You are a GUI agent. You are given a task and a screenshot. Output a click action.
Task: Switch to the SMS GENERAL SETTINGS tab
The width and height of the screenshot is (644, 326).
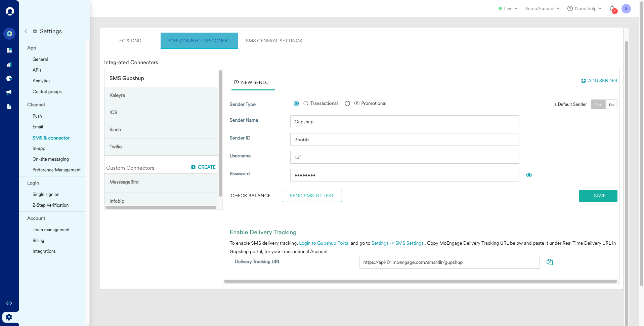pos(274,41)
